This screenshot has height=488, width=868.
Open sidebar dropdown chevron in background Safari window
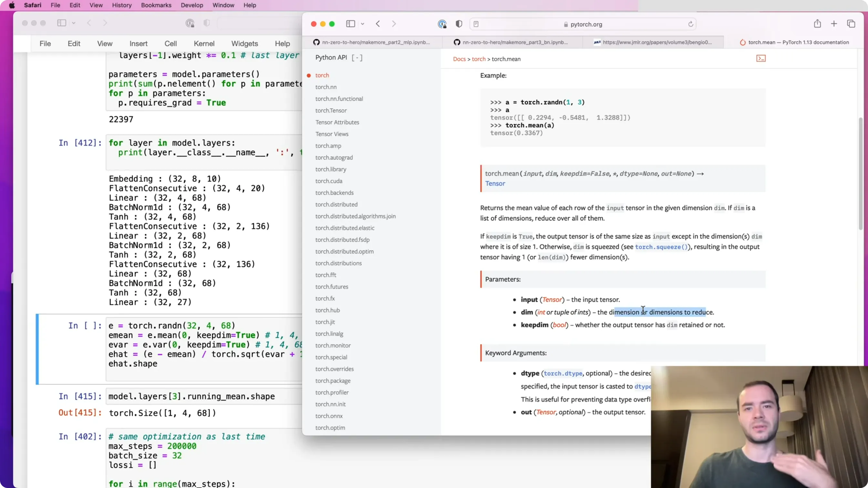(x=73, y=23)
